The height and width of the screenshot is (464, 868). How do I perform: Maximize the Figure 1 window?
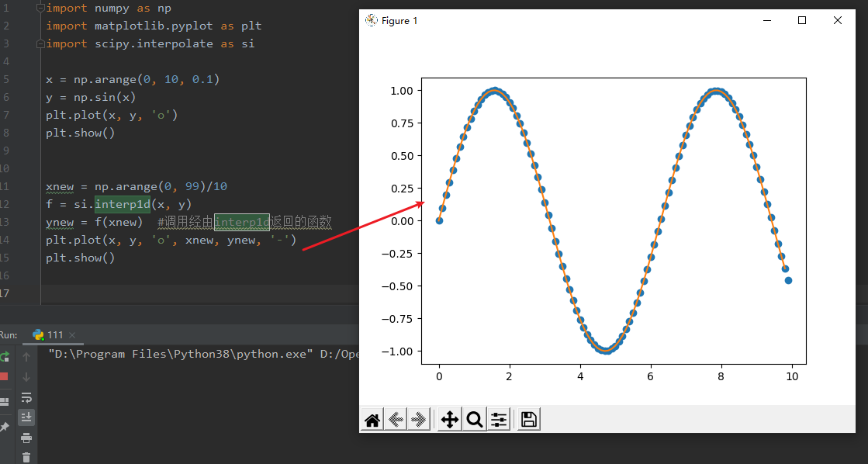[801, 20]
